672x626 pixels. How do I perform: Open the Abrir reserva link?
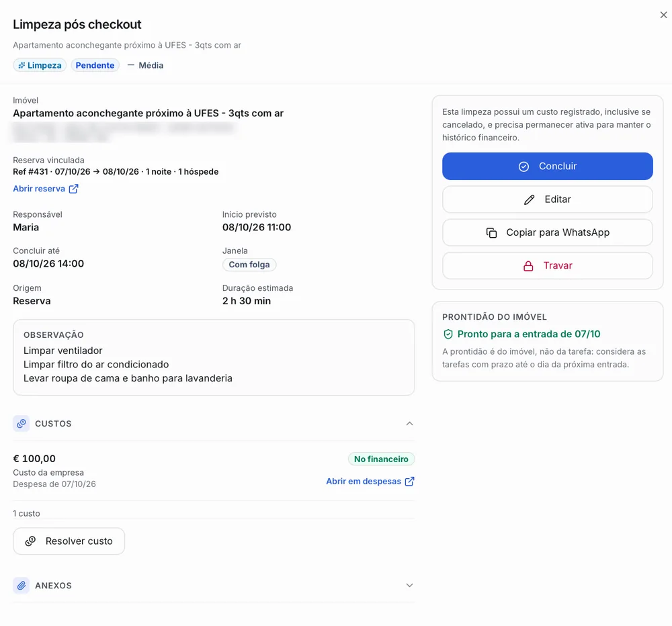click(x=46, y=189)
